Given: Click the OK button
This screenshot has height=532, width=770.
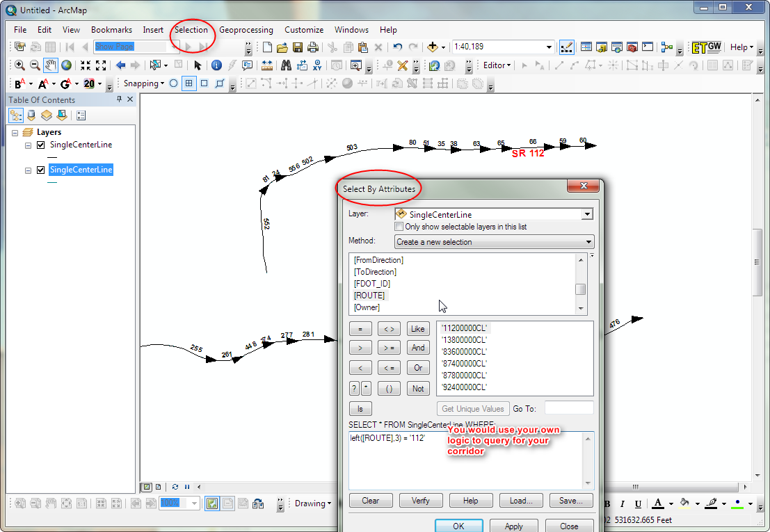Looking at the screenshot, I should point(458,526).
